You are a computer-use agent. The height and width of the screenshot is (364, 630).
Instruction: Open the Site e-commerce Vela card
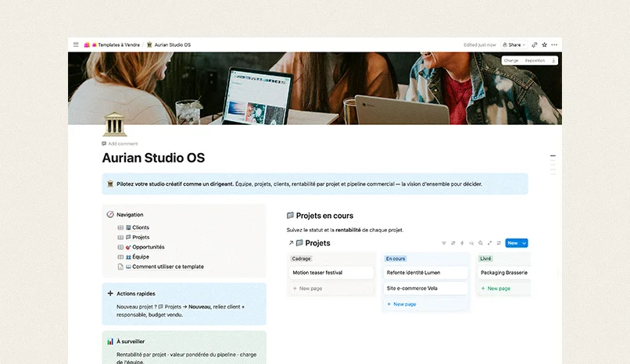(426, 288)
